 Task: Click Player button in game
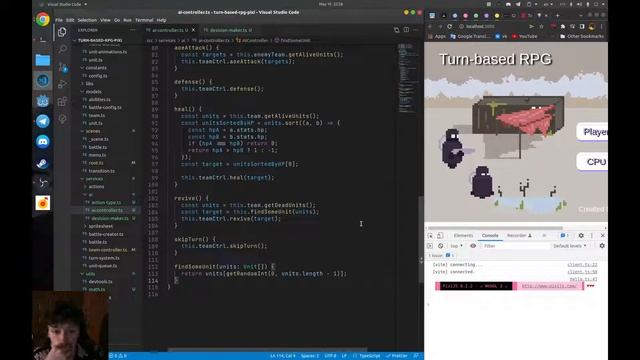coord(592,132)
